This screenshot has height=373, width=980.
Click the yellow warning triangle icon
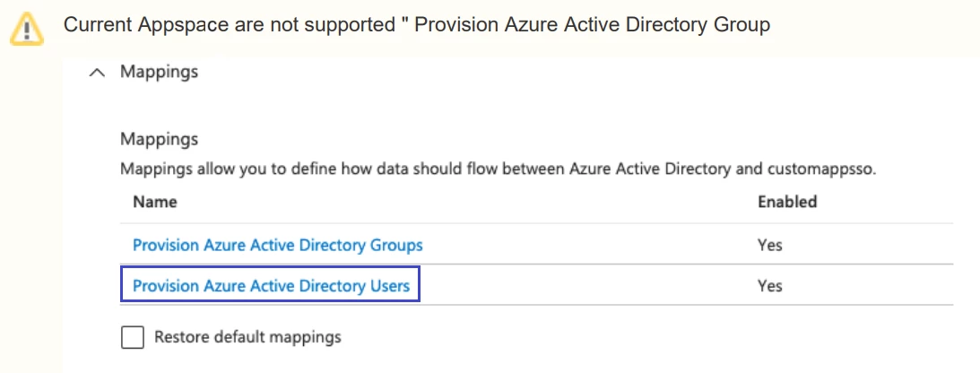pos(26,28)
